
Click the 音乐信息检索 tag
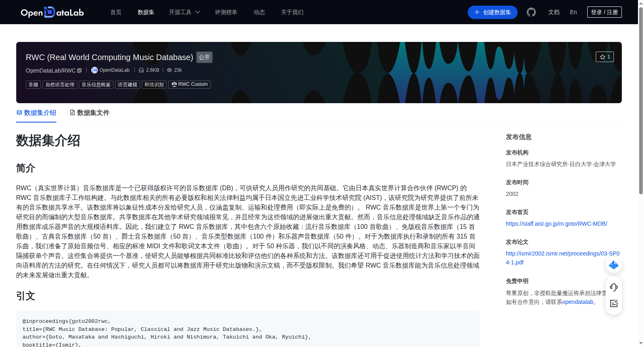(x=96, y=85)
